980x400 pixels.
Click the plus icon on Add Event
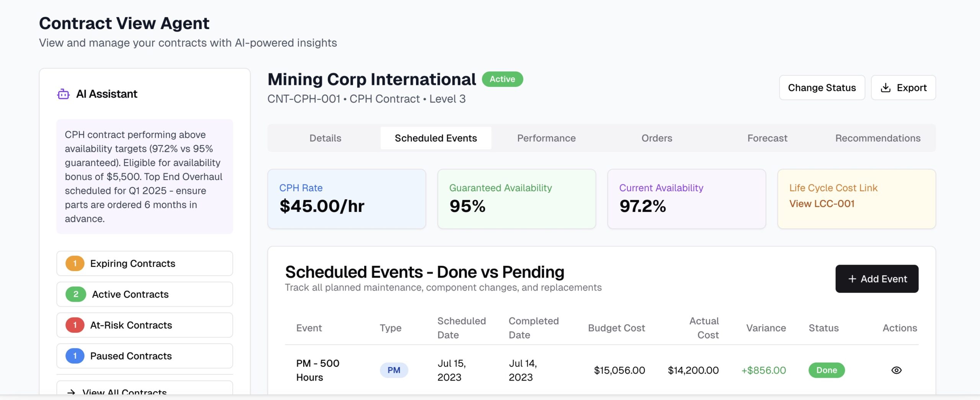[x=852, y=279]
